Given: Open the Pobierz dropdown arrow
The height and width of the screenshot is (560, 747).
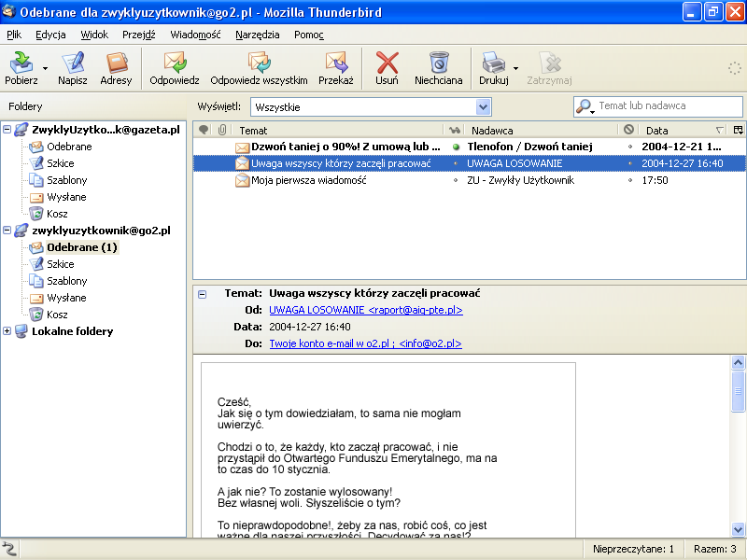Looking at the screenshot, I should tap(45, 68).
